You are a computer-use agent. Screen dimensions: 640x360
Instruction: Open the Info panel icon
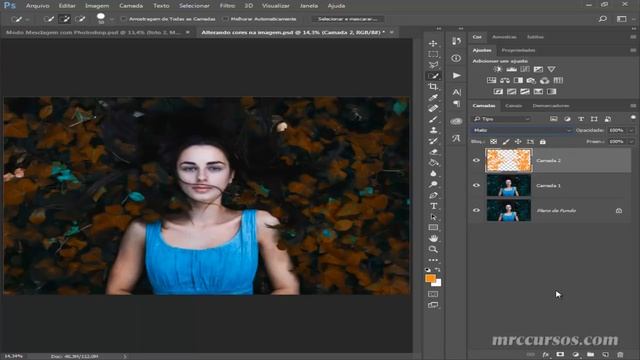(x=456, y=58)
